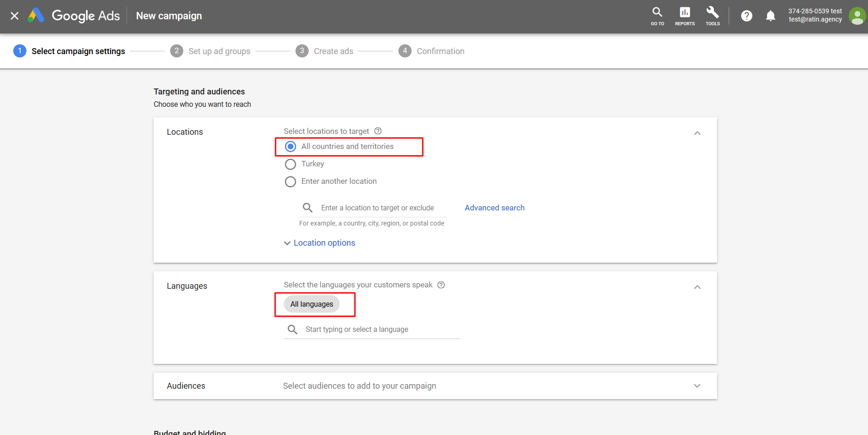The width and height of the screenshot is (868, 435).
Task: Select the Turkey radio option
Action: [290, 164]
